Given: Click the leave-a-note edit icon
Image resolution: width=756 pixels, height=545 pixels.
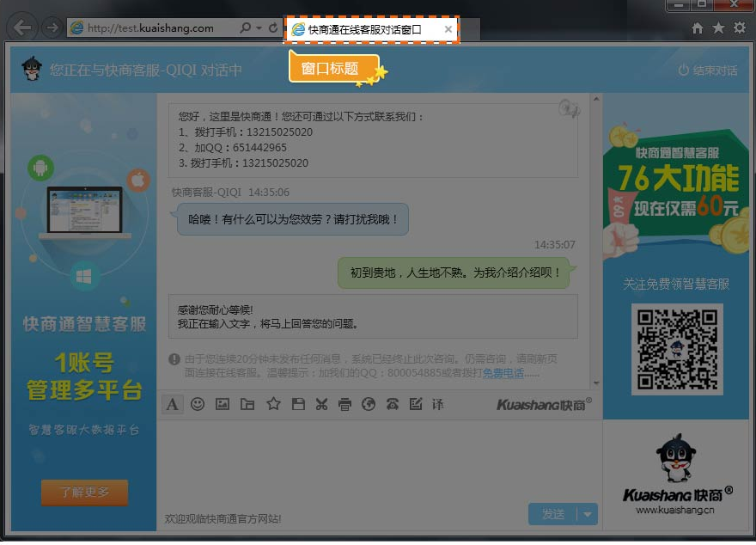Looking at the screenshot, I should point(416,404).
